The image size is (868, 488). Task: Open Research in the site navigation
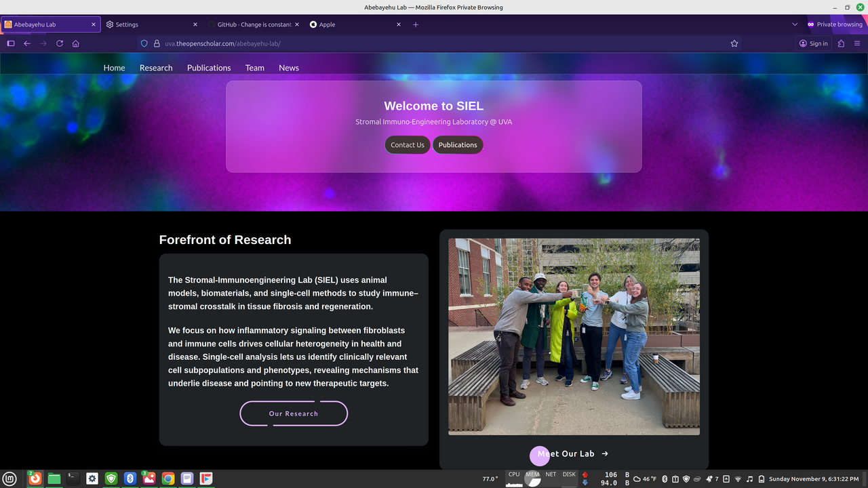[x=156, y=68]
